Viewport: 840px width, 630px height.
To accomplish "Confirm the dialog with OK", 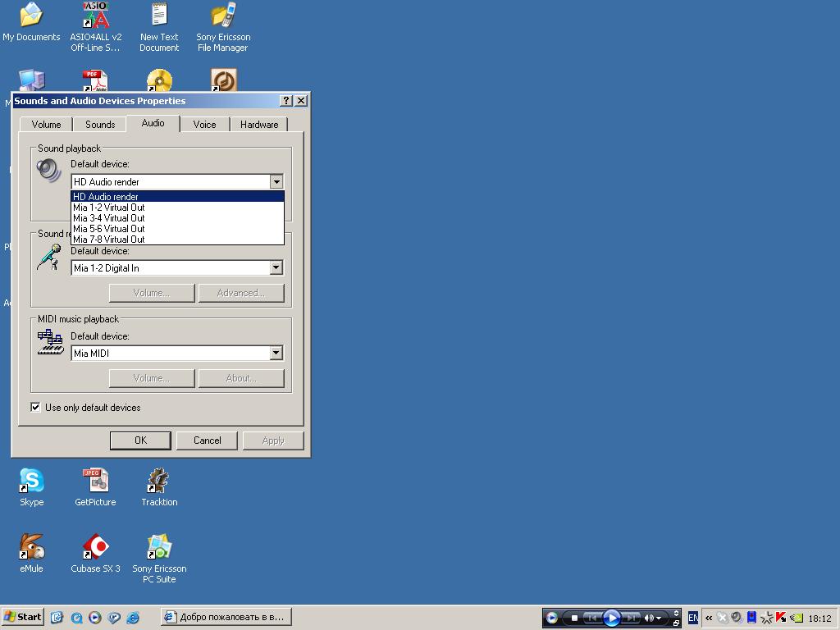I will [x=140, y=441].
